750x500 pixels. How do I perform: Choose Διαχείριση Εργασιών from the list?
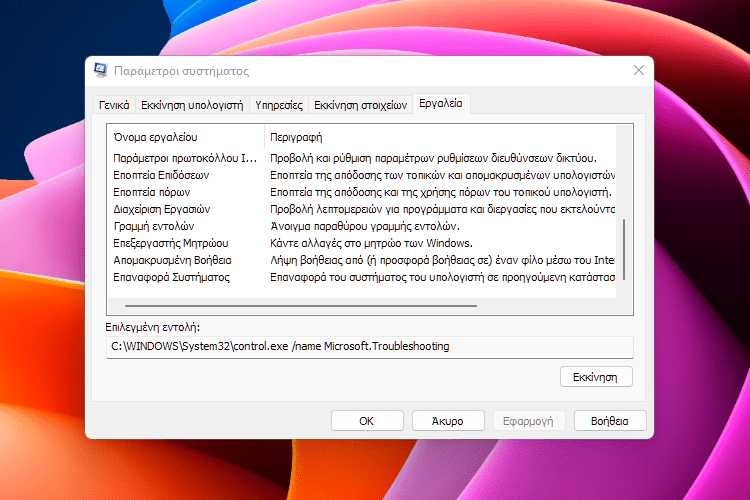[162, 209]
